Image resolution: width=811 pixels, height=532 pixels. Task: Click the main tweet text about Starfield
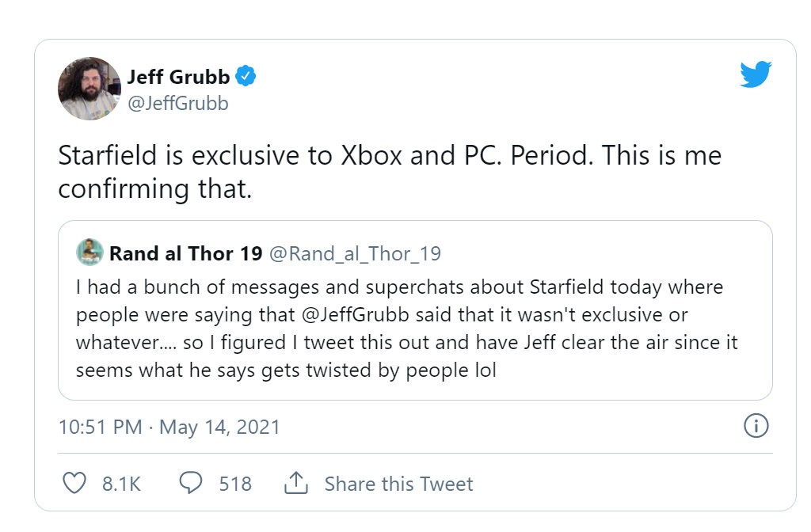coord(390,172)
